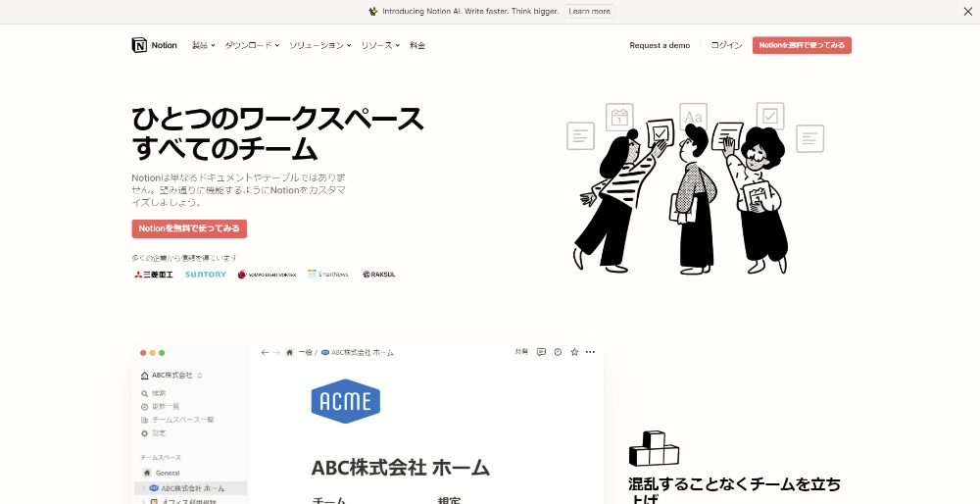
Task: Open comments icon in demo window toolbar
Action: [x=541, y=352]
